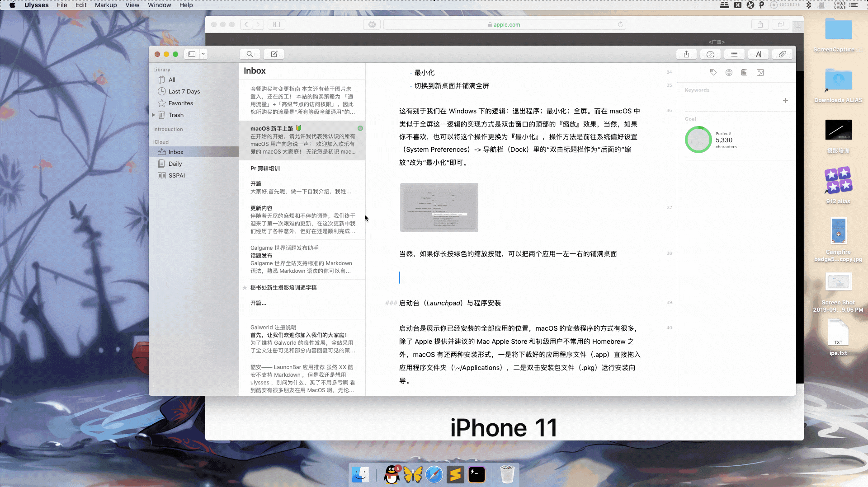Show Safari tab overview button
Image resolution: width=868 pixels, height=487 pixels.
[x=780, y=24]
